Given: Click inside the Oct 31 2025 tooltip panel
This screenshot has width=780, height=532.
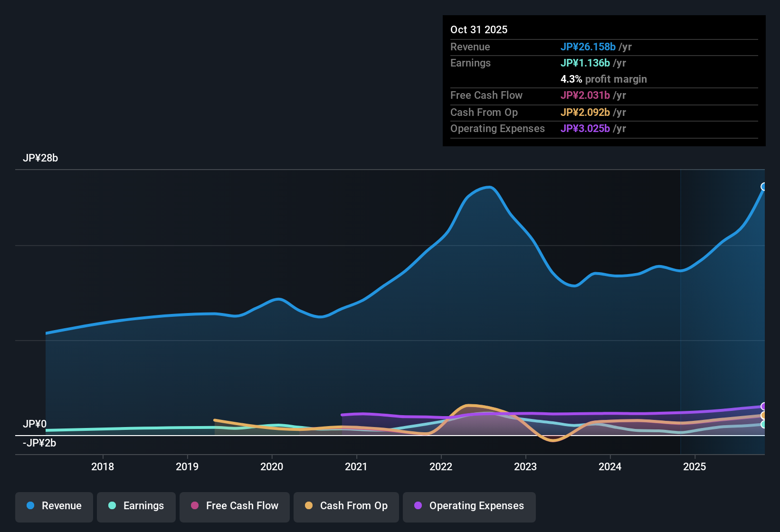Looking at the screenshot, I should [x=603, y=81].
